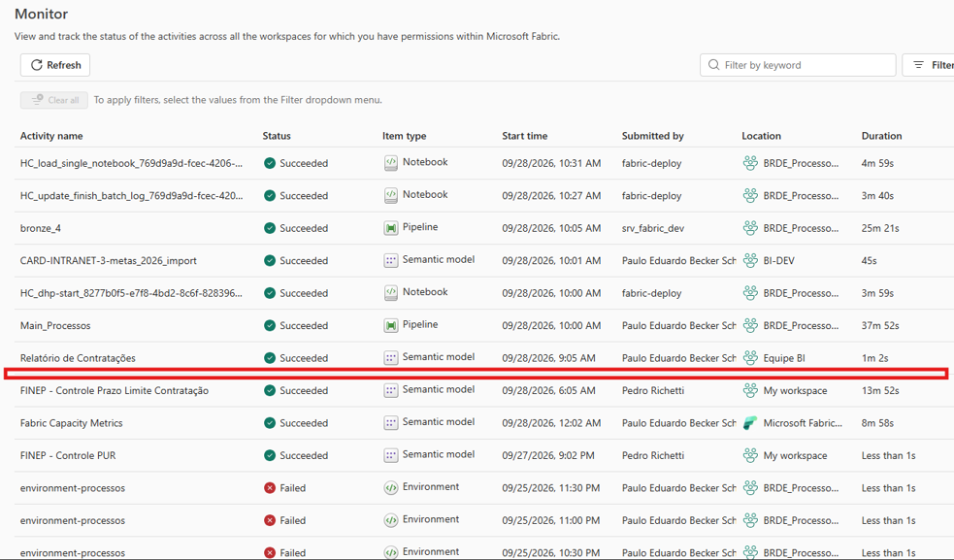Click the FINEP - Controle PUR activity name
The width and height of the screenshot is (954, 560).
68,455
